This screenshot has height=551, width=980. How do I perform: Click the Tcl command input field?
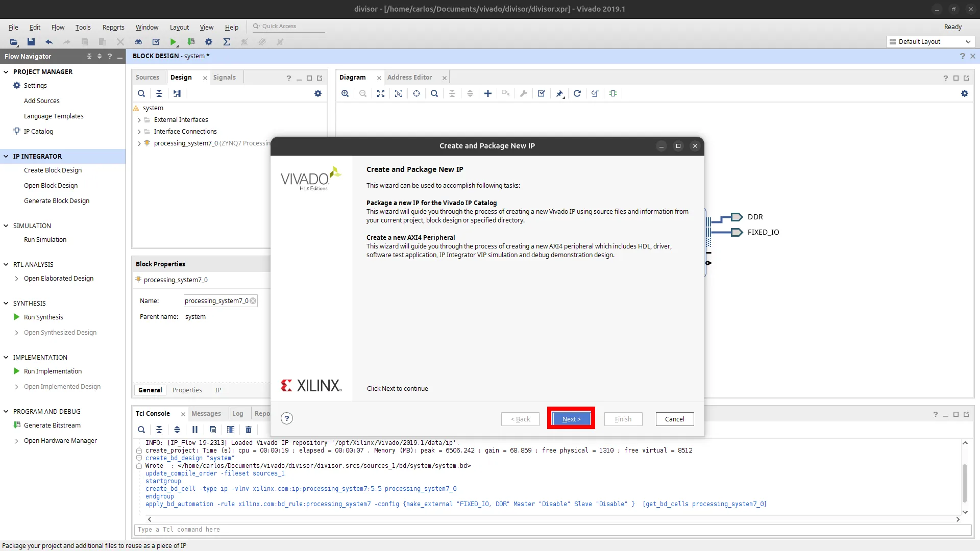[553, 530]
